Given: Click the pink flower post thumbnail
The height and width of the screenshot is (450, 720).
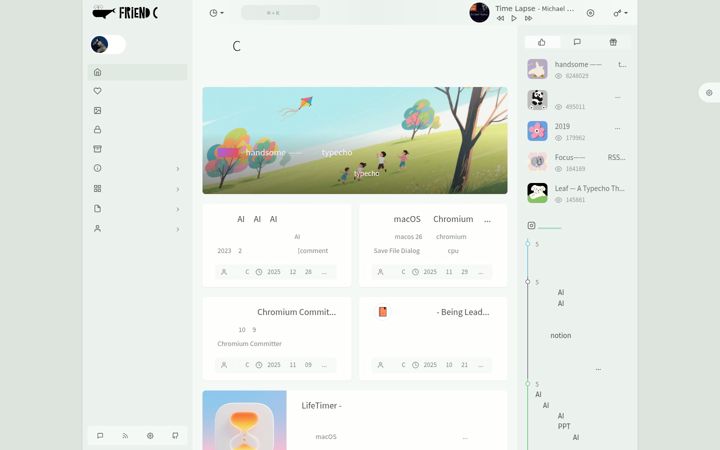Looking at the screenshot, I should [x=537, y=131].
